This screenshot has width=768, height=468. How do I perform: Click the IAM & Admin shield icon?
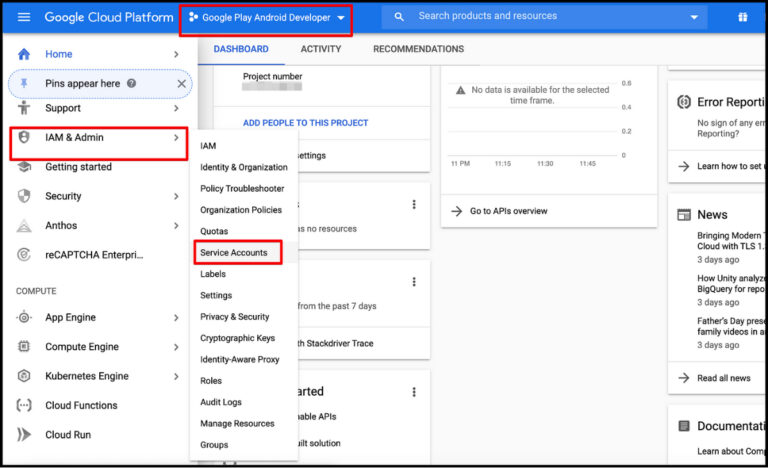(24, 137)
